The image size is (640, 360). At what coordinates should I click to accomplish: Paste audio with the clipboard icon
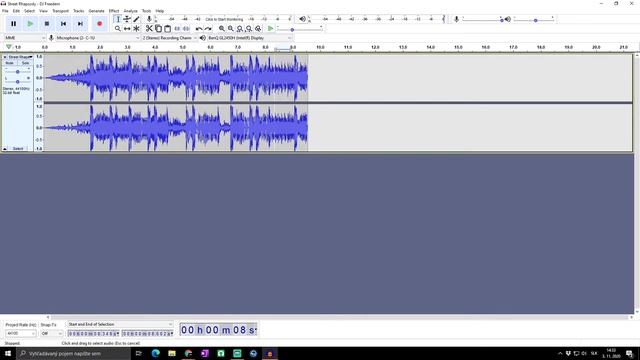167,29
